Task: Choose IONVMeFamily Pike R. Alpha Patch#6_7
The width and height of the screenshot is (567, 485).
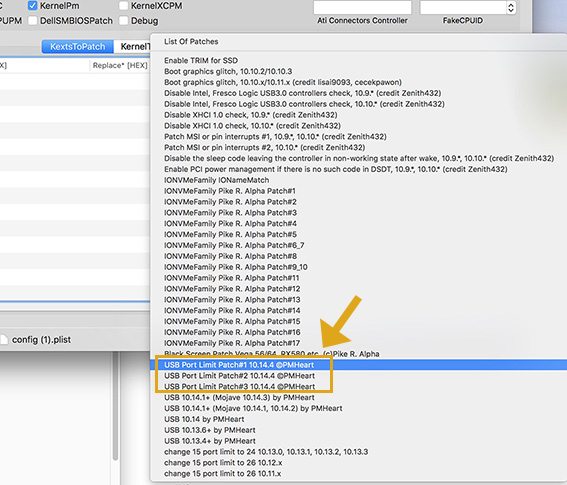Action: coord(359,245)
